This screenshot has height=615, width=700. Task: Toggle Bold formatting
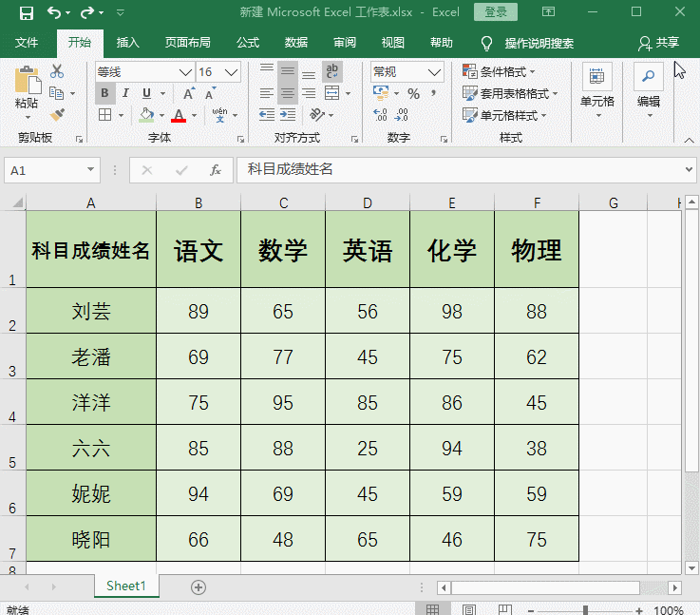point(104,93)
